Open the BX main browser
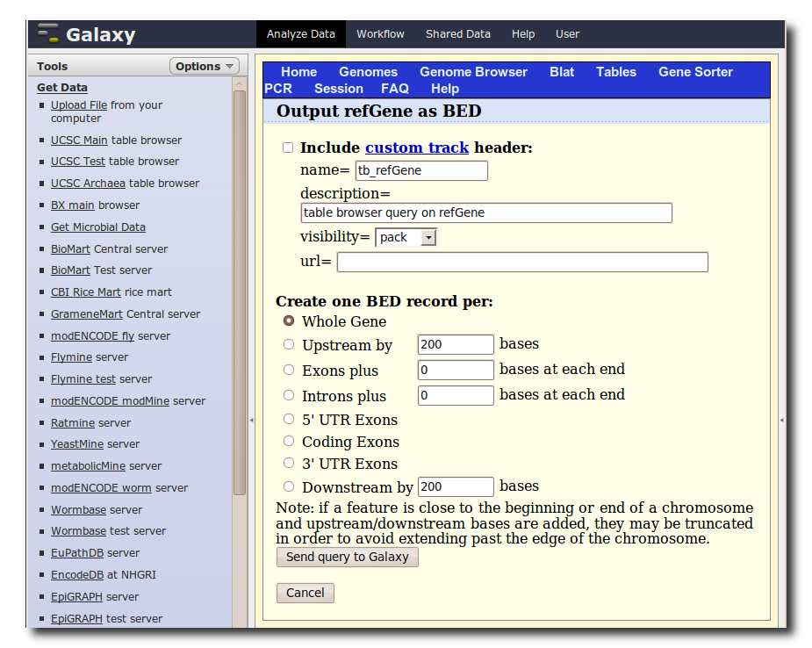This screenshot has width=812, height=648. pos(73,205)
